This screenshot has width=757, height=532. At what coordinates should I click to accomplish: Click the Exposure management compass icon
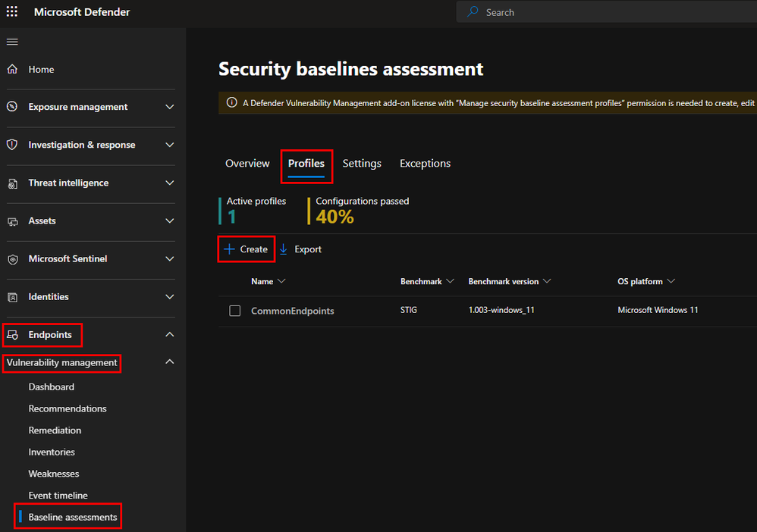pos(12,107)
